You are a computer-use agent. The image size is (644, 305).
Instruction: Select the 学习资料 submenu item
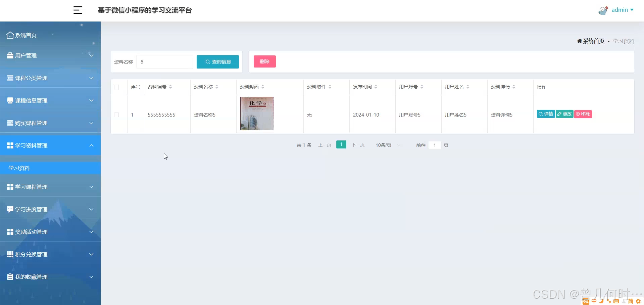pyautogui.click(x=50, y=168)
